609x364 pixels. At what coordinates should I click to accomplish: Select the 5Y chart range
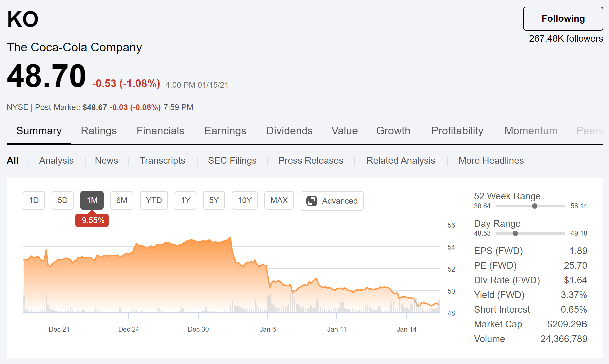click(x=214, y=200)
